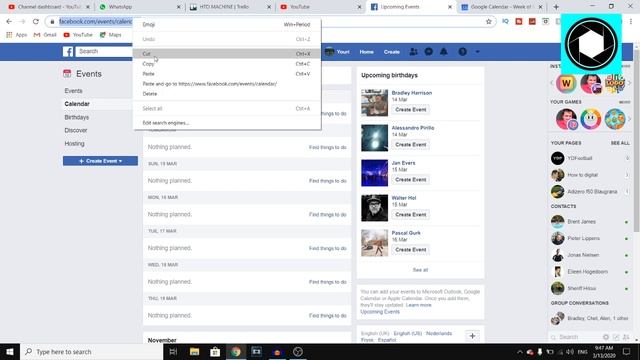
Task: Open YDFootball page in Your Pages
Action: (x=580, y=158)
